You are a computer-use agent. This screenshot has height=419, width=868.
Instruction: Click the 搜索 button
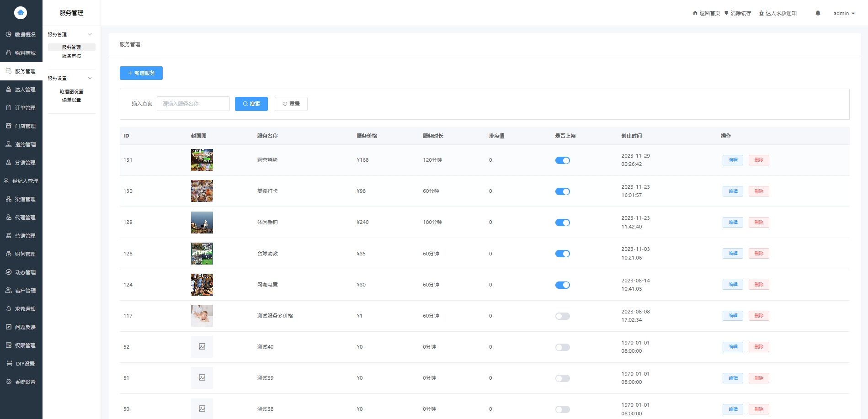pos(251,104)
